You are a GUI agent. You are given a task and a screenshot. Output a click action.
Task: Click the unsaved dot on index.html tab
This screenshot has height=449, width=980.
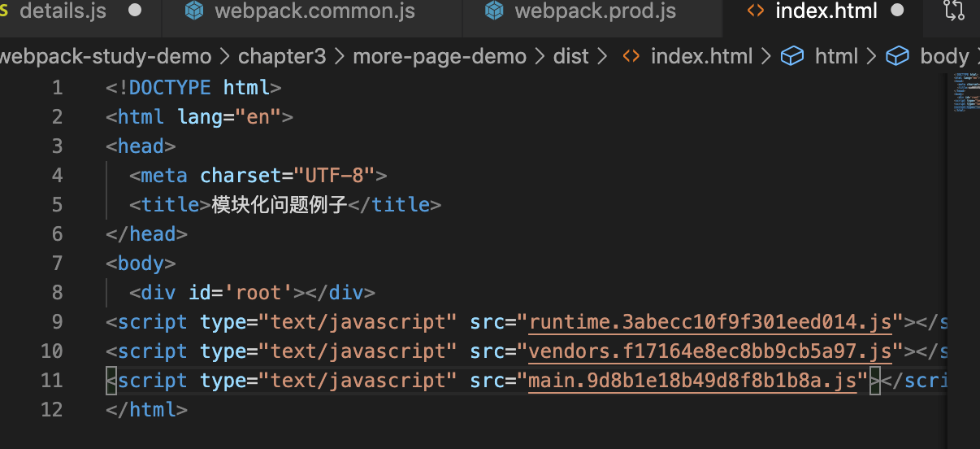coord(897,11)
